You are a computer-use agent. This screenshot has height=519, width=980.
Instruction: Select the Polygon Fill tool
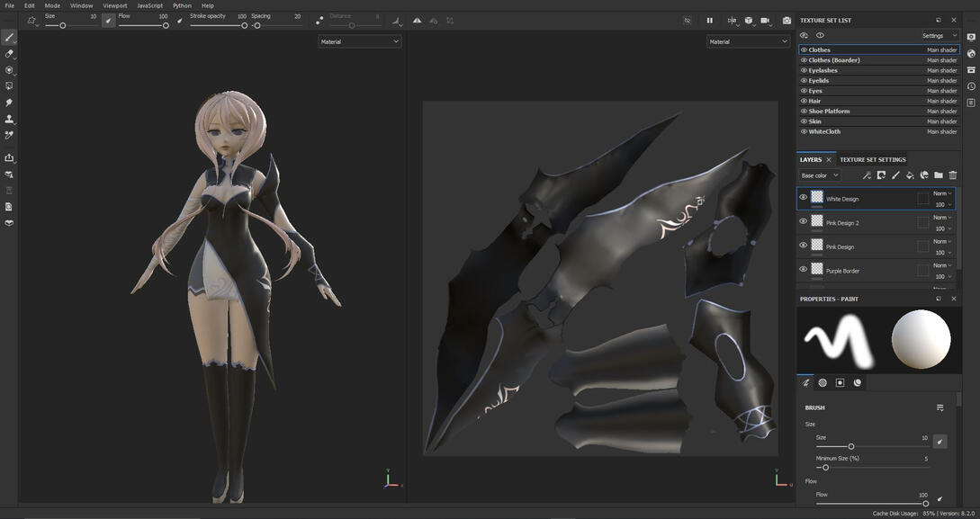click(x=9, y=86)
